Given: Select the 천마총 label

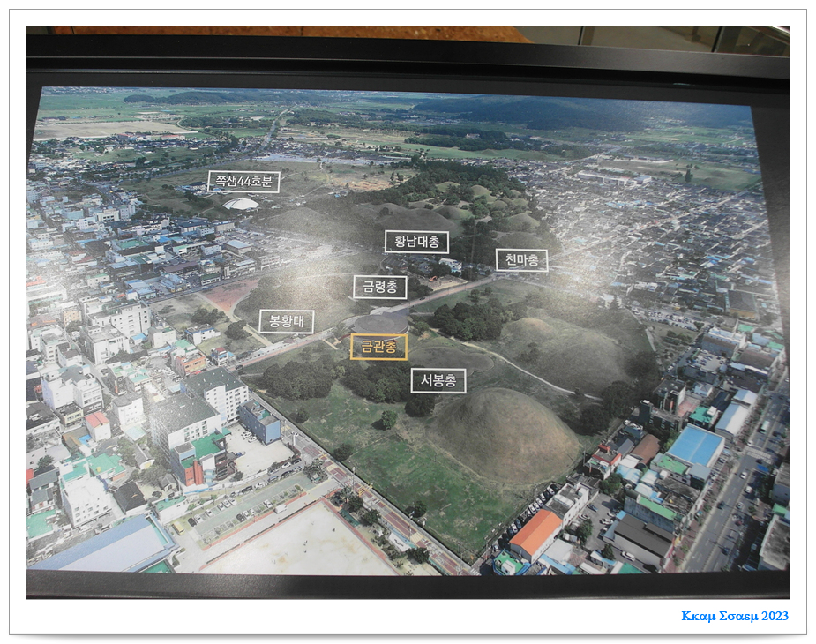Looking at the screenshot, I should 522,259.
